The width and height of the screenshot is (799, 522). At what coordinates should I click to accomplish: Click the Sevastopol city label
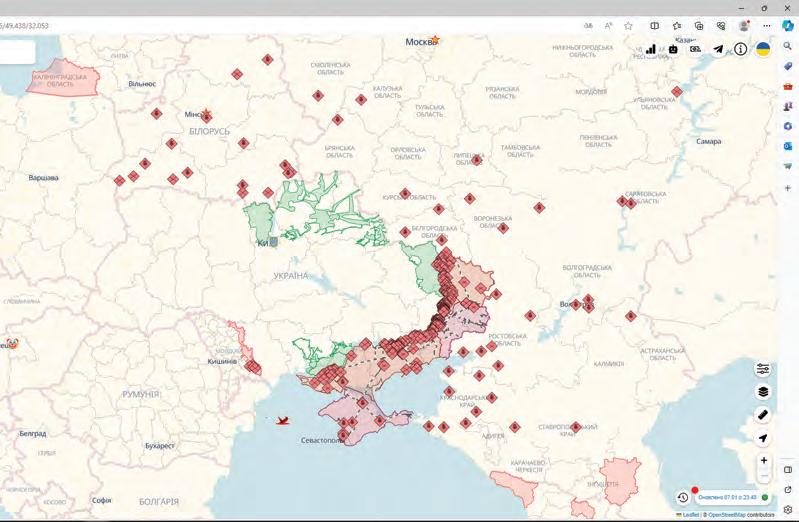click(x=322, y=440)
